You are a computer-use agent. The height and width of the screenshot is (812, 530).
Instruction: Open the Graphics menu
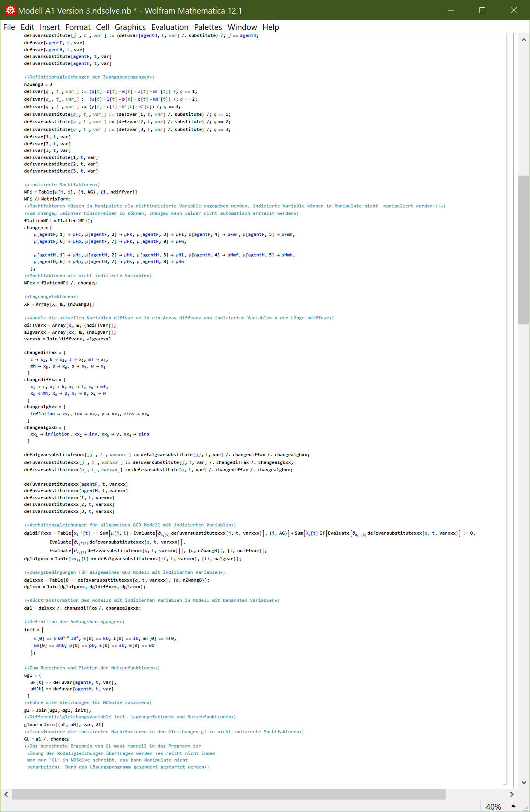130,27
